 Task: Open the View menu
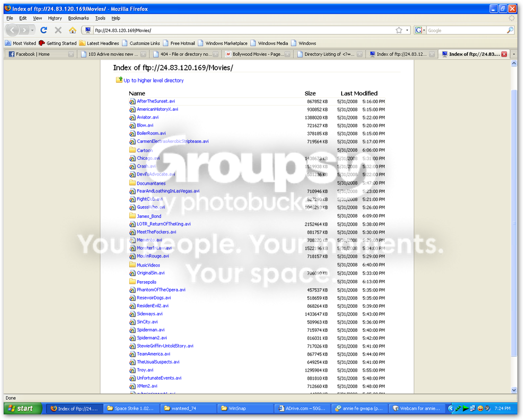[x=37, y=18]
